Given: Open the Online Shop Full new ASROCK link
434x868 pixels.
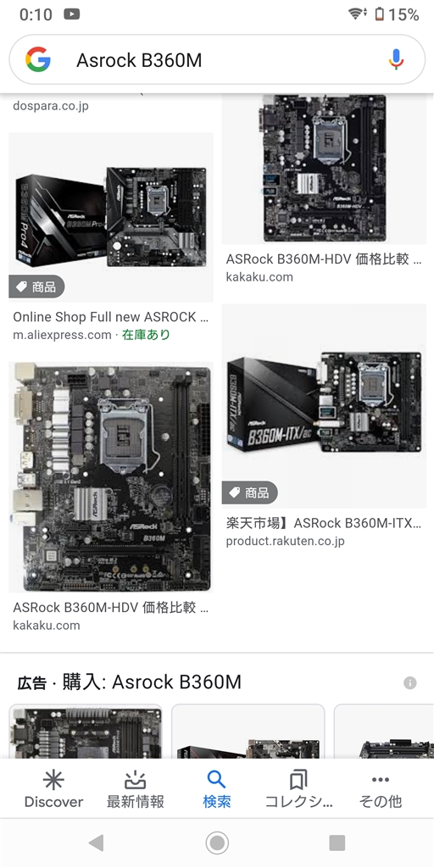Looking at the screenshot, I should coord(111,317).
